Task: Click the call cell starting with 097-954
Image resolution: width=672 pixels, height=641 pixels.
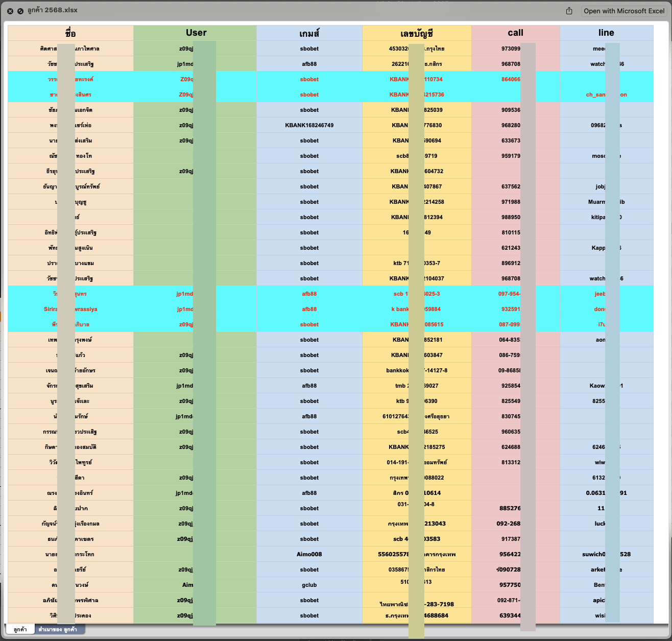Action: point(516,294)
